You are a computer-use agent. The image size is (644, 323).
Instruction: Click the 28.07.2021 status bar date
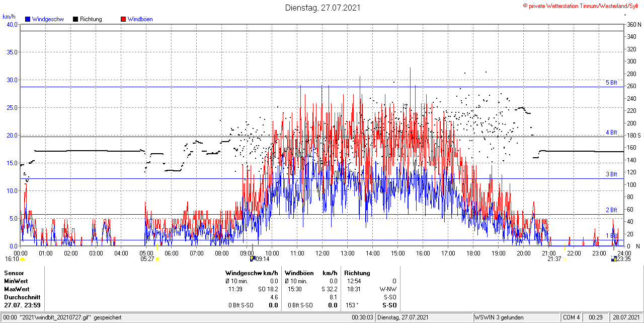point(626,317)
